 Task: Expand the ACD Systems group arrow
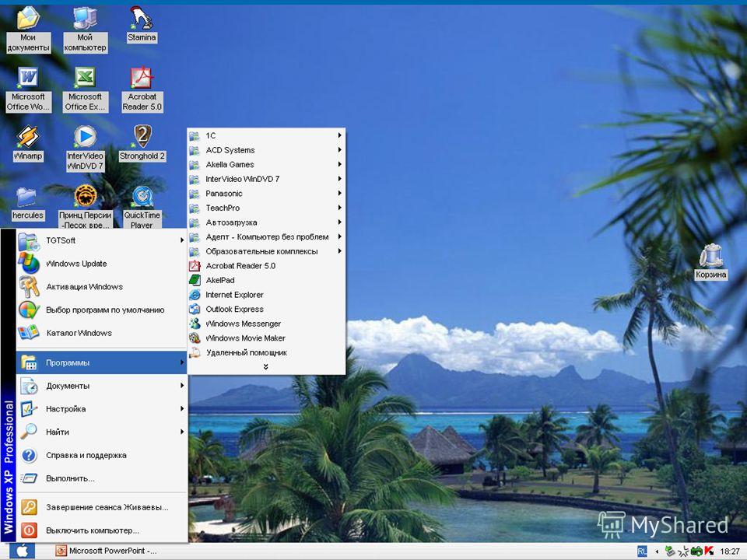point(339,149)
